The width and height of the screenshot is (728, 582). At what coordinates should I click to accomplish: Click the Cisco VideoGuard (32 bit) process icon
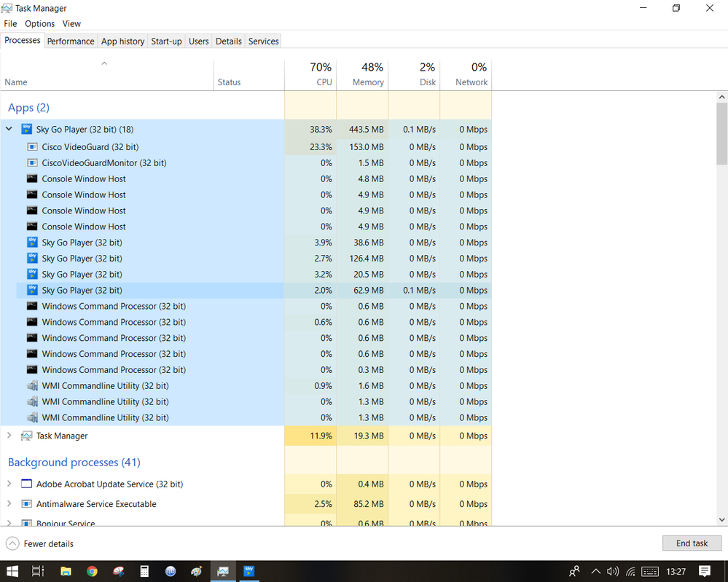pos(32,147)
